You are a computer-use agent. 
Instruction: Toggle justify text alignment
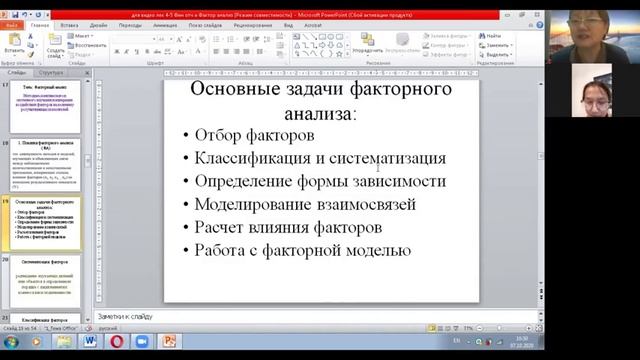[x=247, y=52]
